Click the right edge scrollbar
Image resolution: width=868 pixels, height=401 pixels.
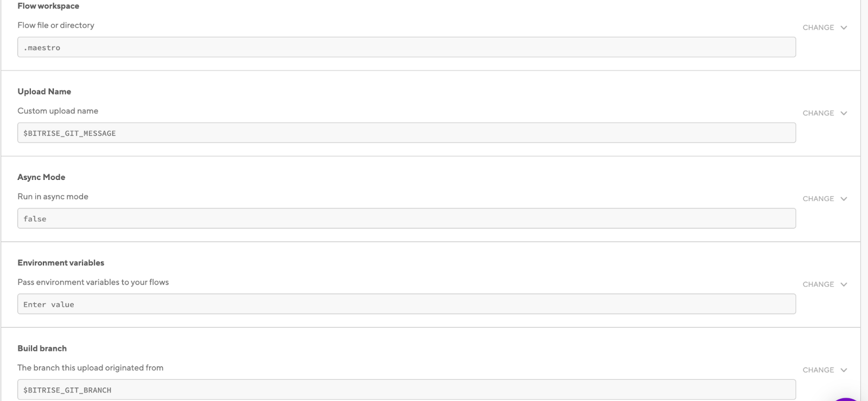[865, 200]
